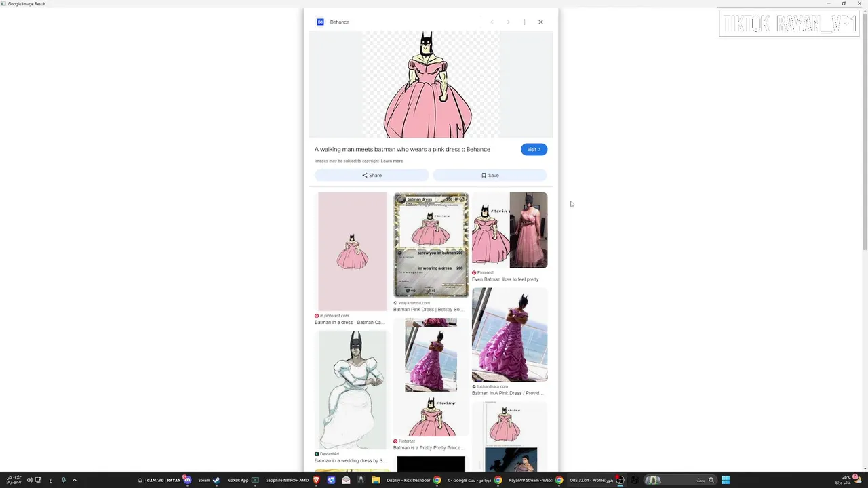The height and width of the screenshot is (488, 868).
Task: Open the DeviantArt Batman wedding dress thumbnail
Action: (x=352, y=390)
